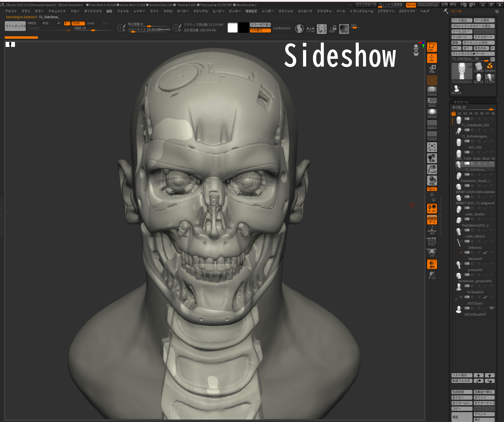Toggle polypaint brush icon on Measure9 subtool
504x422 pixels.
click(485, 252)
